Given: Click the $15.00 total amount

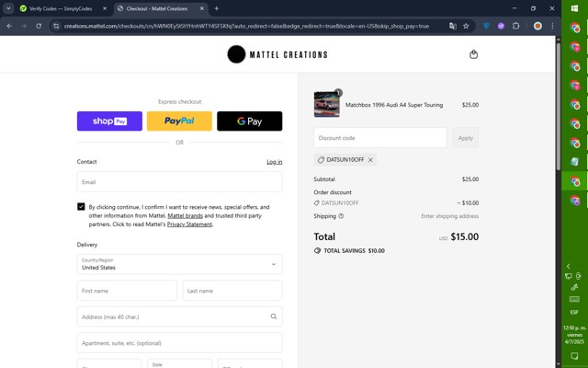Looking at the screenshot, I should pyautogui.click(x=465, y=236).
